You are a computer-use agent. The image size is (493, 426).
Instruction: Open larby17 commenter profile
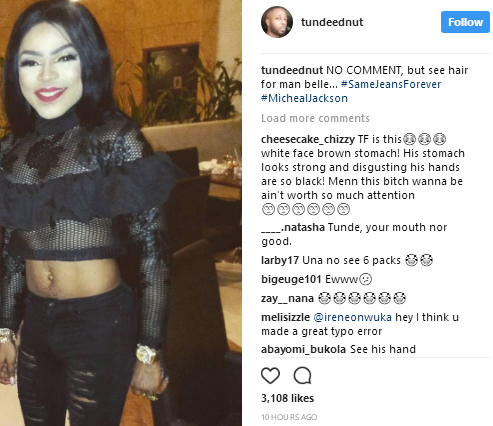280,260
